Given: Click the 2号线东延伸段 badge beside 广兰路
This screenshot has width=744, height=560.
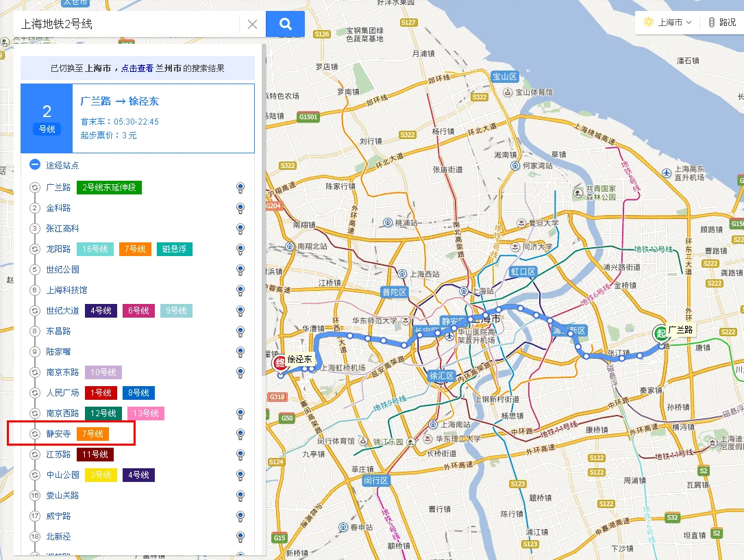Looking at the screenshot, I should coord(108,187).
